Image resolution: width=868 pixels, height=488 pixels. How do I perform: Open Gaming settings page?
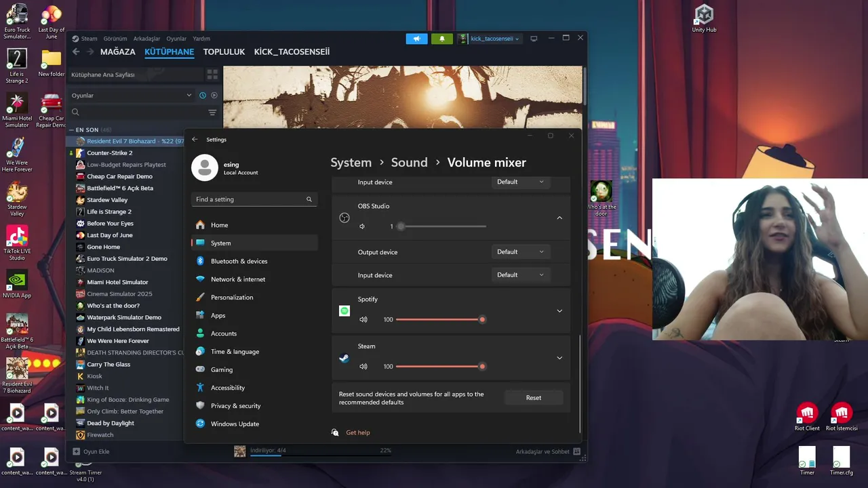254,369
